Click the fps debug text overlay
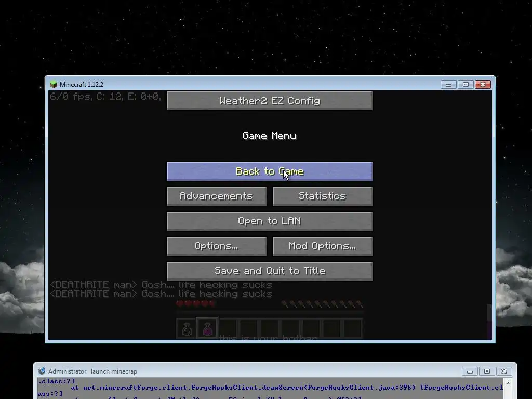The image size is (532, 399). (x=105, y=96)
